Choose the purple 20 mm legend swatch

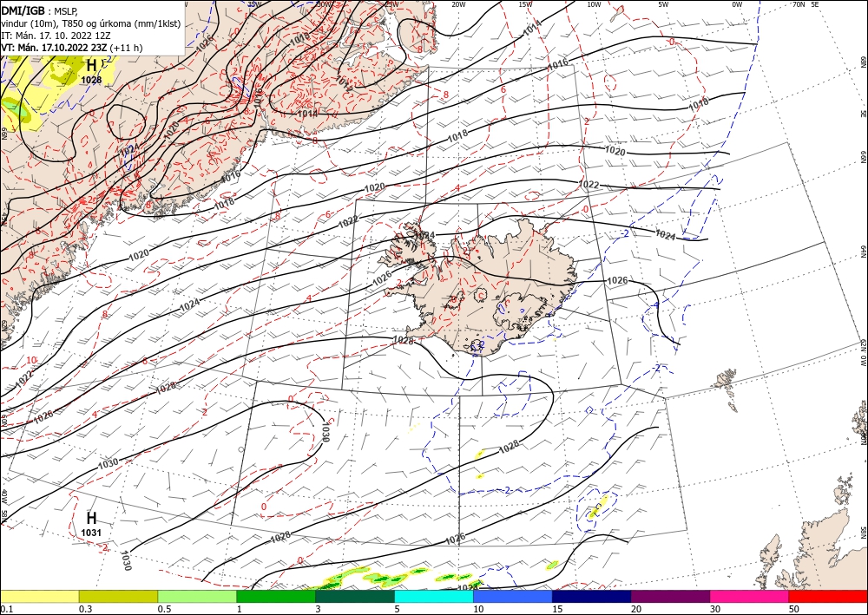click(670, 596)
